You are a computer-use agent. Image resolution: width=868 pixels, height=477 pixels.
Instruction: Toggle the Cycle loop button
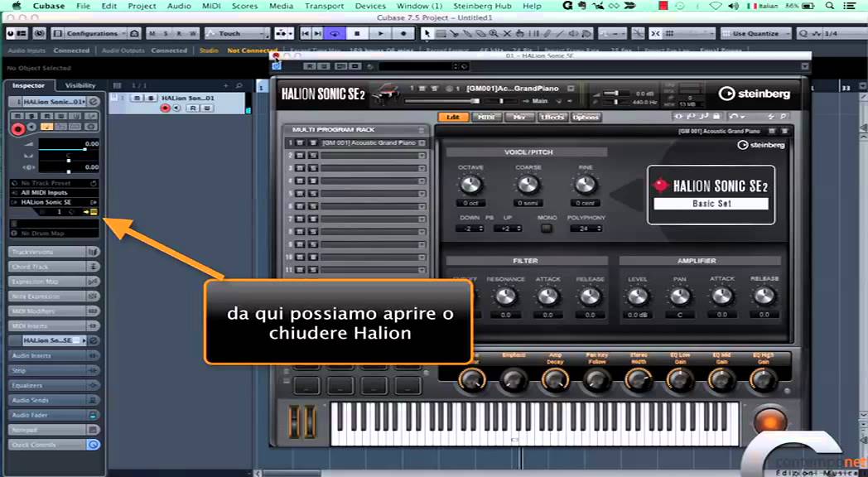(335, 33)
